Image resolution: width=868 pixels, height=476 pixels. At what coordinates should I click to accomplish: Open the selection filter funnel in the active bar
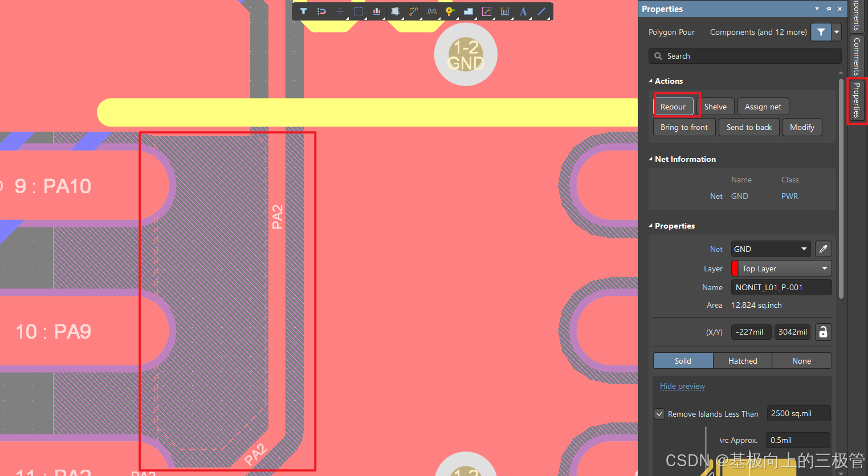(x=303, y=11)
